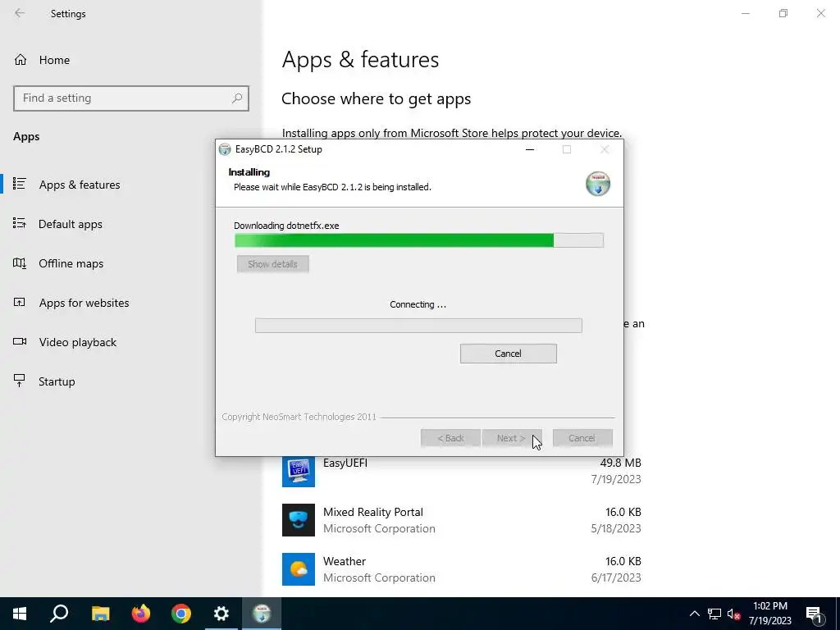This screenshot has width=840, height=630.
Task: Click Mixed Reality Portal entry name
Action: (x=373, y=512)
